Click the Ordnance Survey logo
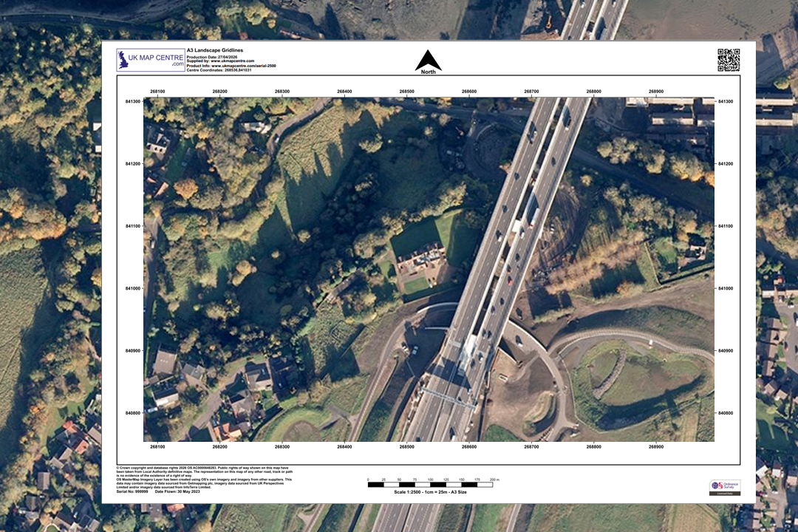Screen dimensions: 798x532 coord(726,485)
